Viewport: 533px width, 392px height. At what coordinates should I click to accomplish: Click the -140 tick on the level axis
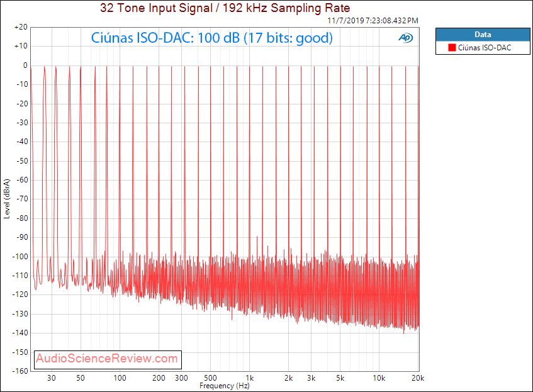[x=20, y=333]
